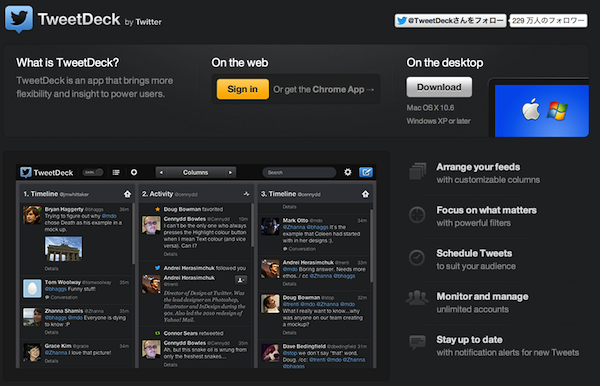Click the blue compose tweet icon

click(366, 172)
